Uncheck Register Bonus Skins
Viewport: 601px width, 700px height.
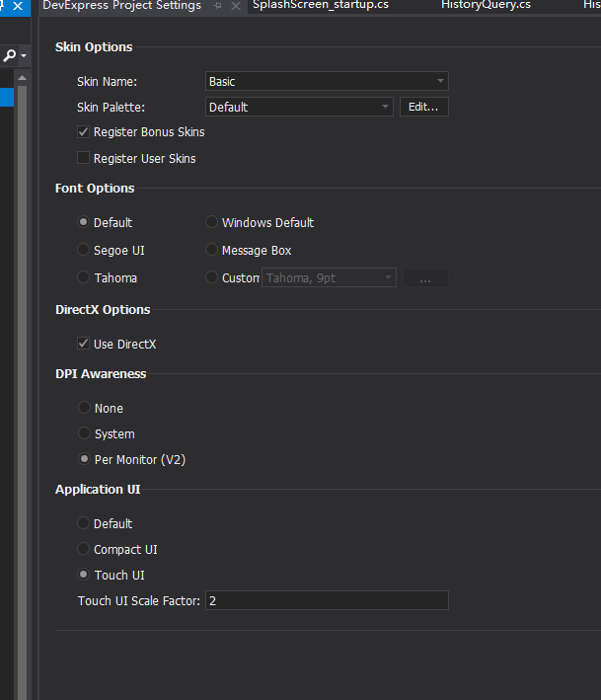(x=83, y=131)
